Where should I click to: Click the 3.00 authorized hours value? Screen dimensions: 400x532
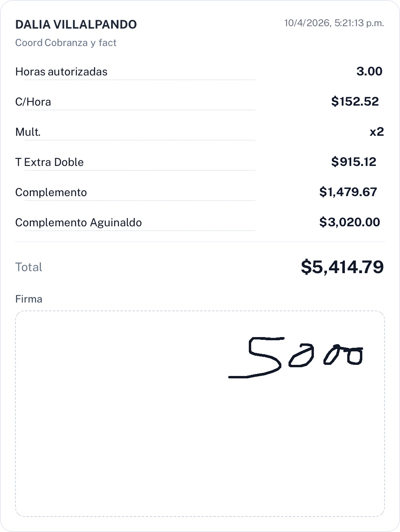pyautogui.click(x=369, y=71)
